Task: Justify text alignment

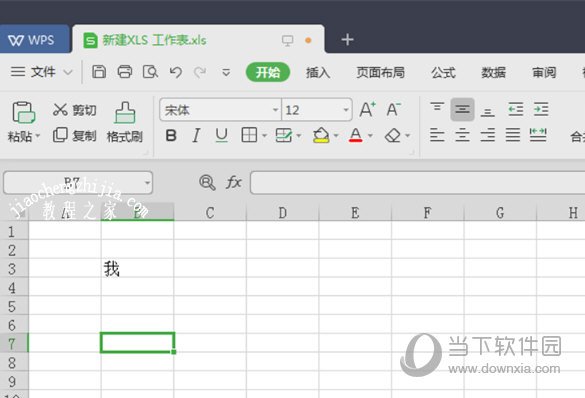Action: pos(513,135)
